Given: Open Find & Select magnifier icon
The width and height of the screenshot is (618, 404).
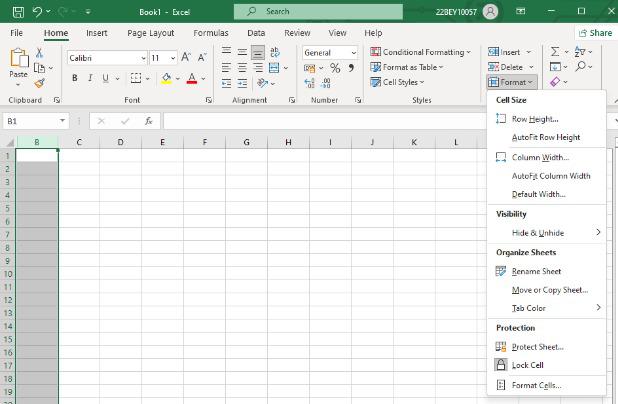Looking at the screenshot, I should pos(580,66).
